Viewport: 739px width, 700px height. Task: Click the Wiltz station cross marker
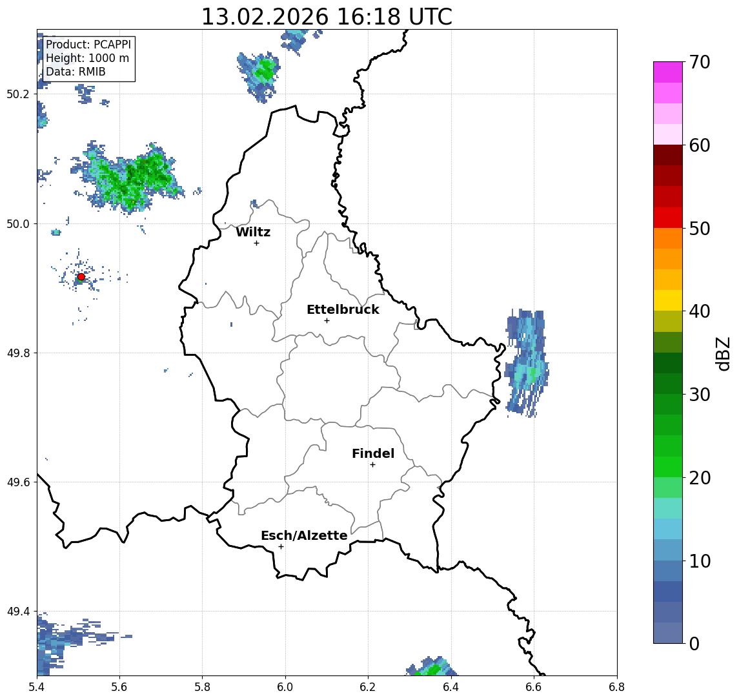(x=256, y=243)
